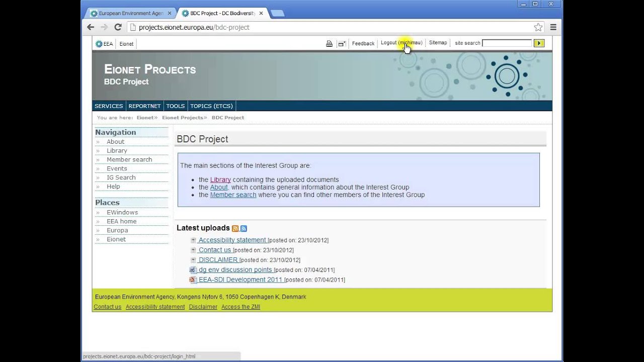644x362 pixels.
Task: Click the Eionet link in the top bar
Action: coord(126,44)
